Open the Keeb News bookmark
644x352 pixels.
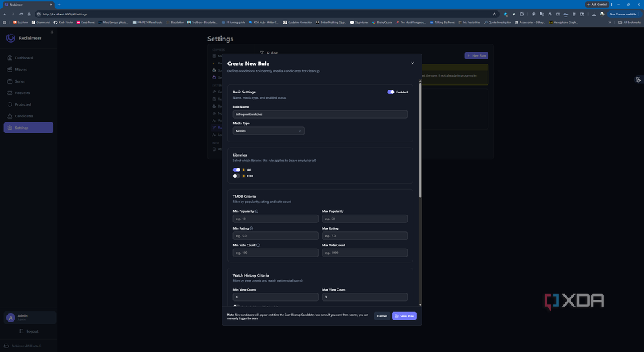(86, 22)
